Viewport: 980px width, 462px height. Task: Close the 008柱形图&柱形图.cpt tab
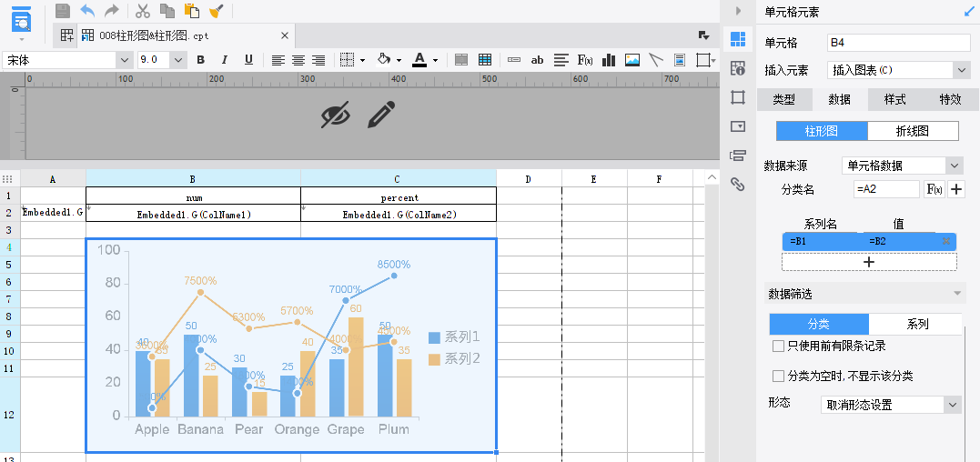(285, 35)
